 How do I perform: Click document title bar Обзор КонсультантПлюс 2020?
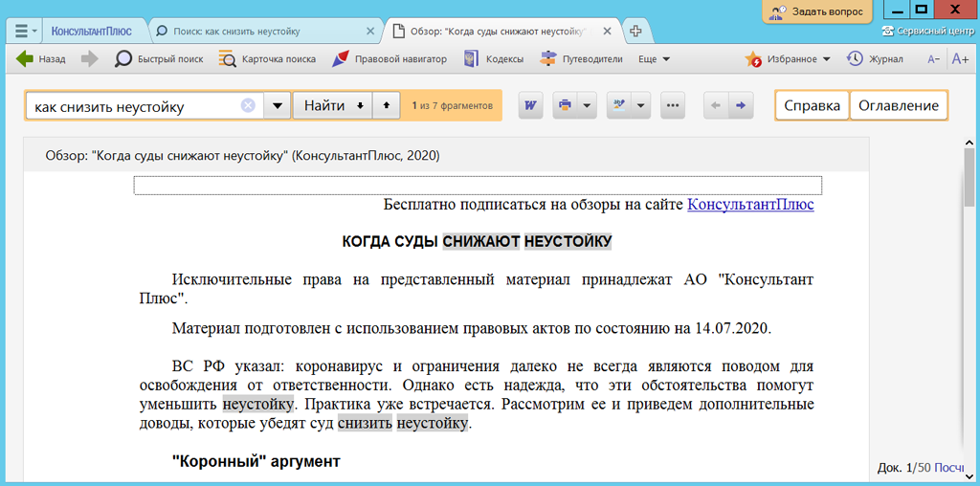[242, 156]
